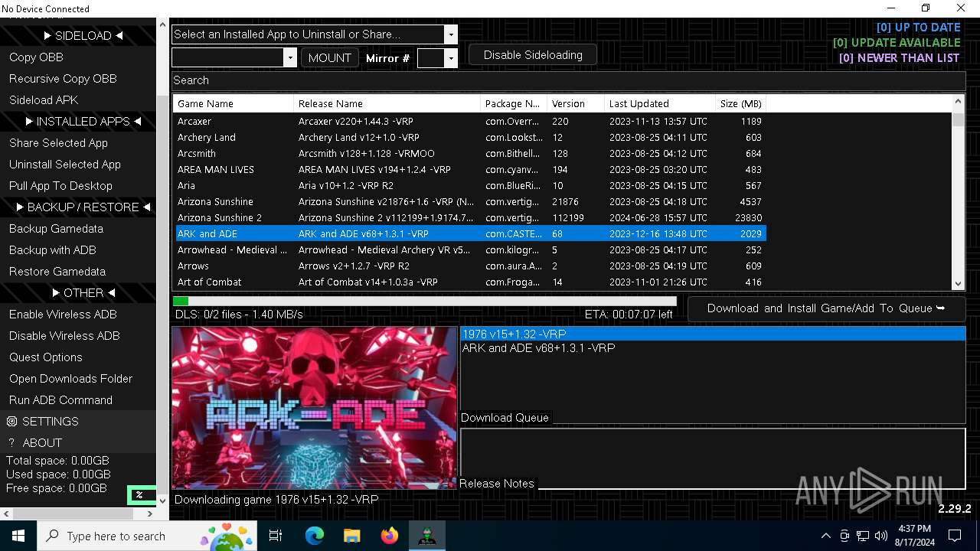Viewport: 980px width, 551px height.
Task: Sort by Release Name column
Action: pyautogui.click(x=387, y=103)
